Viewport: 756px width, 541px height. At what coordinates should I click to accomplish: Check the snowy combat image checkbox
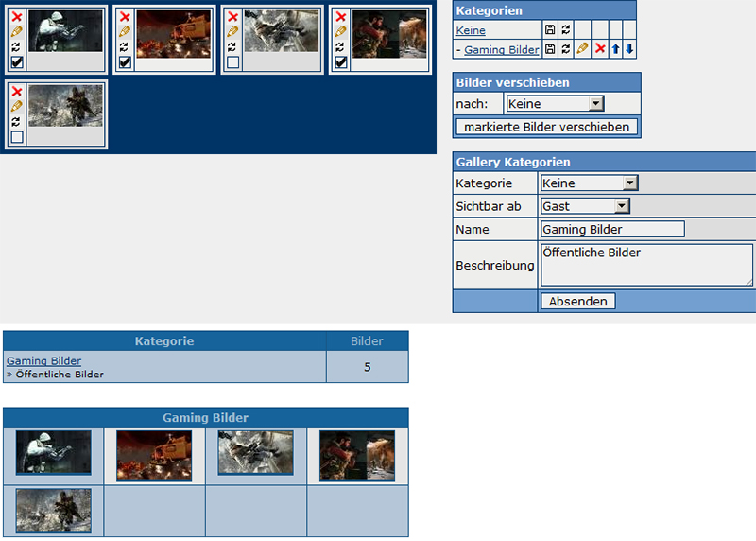pos(232,62)
